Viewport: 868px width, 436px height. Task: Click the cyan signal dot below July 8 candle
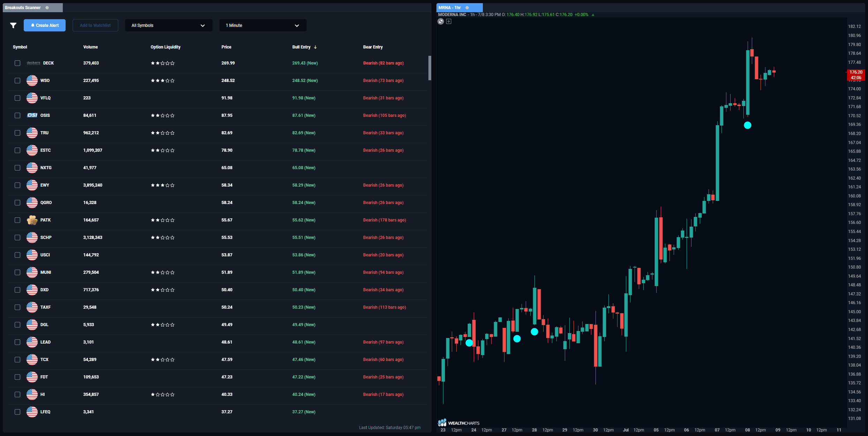pos(747,125)
